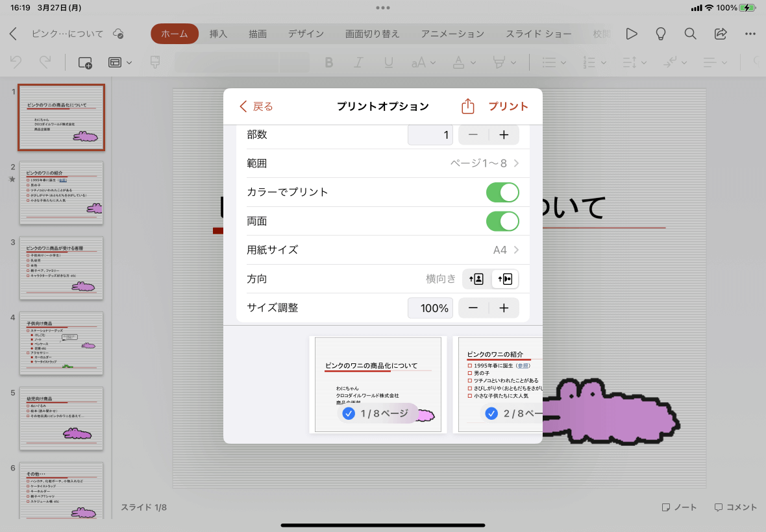Increase the copy count (部数) with plus
Image resolution: width=766 pixels, height=532 pixels.
(x=504, y=135)
